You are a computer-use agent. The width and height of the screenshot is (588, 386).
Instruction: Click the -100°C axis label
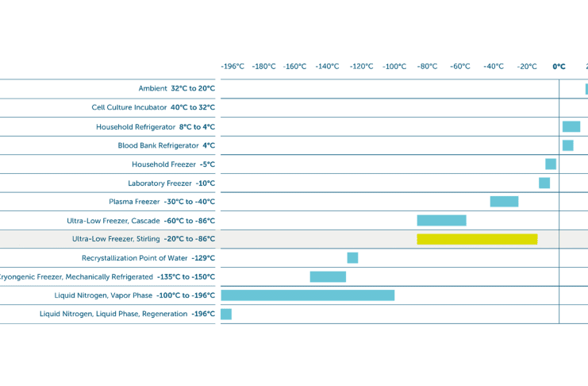click(394, 67)
